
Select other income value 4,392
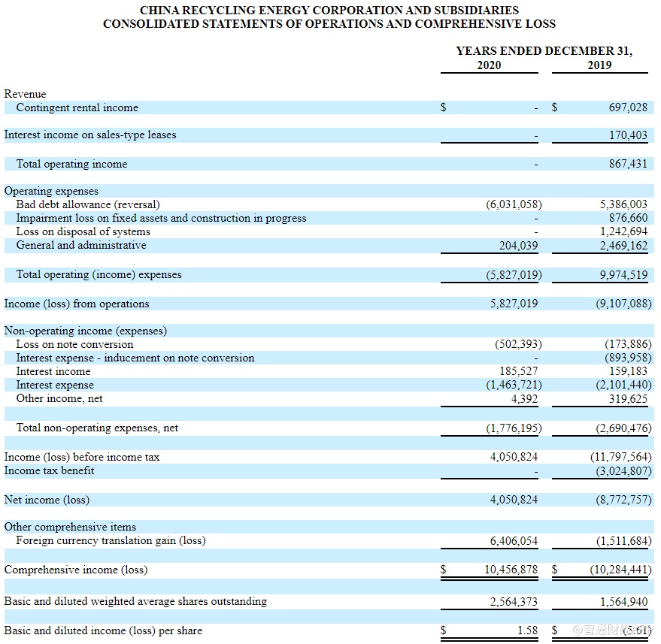524,398
